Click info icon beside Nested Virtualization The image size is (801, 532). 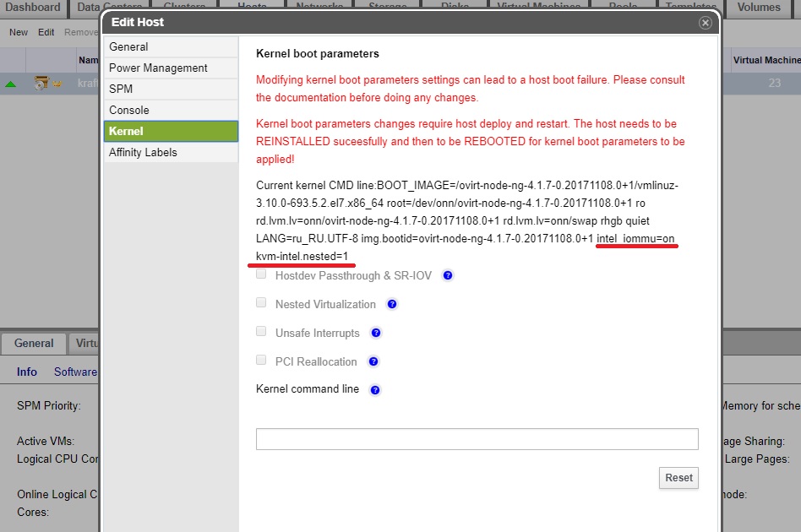[392, 304]
